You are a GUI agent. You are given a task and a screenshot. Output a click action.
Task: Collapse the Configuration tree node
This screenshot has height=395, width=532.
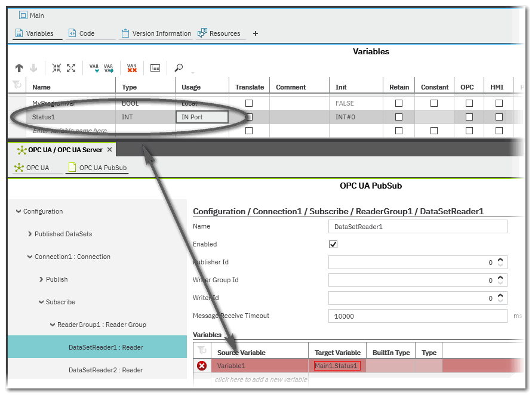tap(19, 211)
